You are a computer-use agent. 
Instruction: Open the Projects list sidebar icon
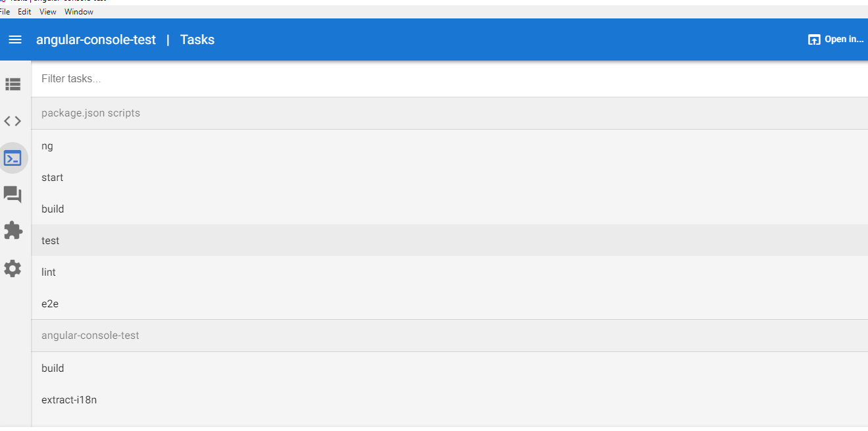point(13,84)
